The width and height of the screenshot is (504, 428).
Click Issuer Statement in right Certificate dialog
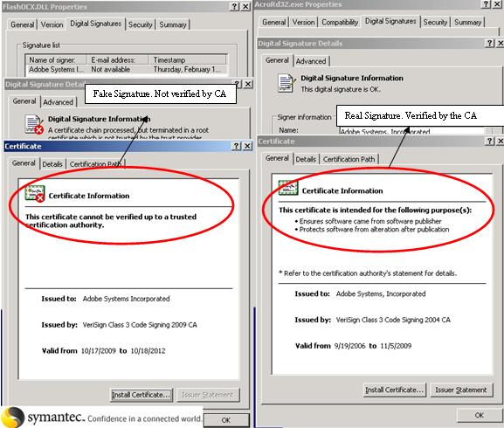click(461, 390)
